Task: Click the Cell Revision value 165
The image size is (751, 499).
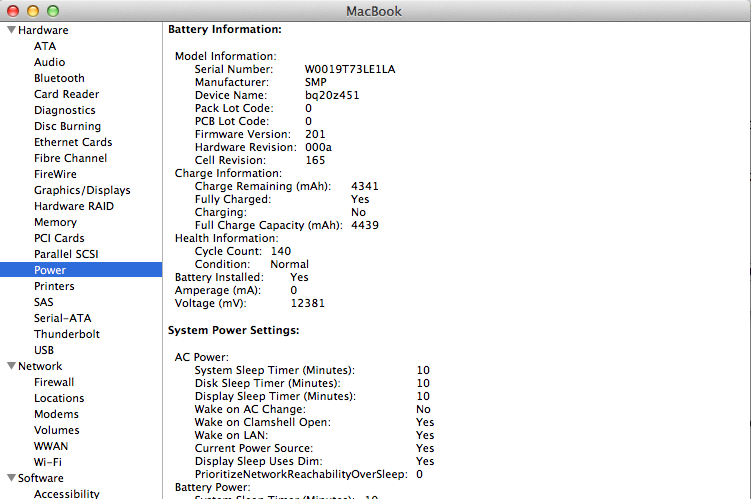Action: pyautogui.click(x=315, y=160)
